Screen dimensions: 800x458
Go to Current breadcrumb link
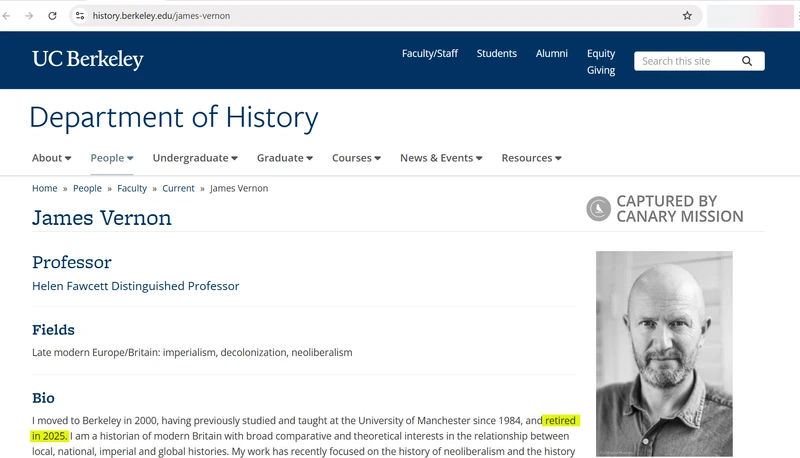point(178,188)
